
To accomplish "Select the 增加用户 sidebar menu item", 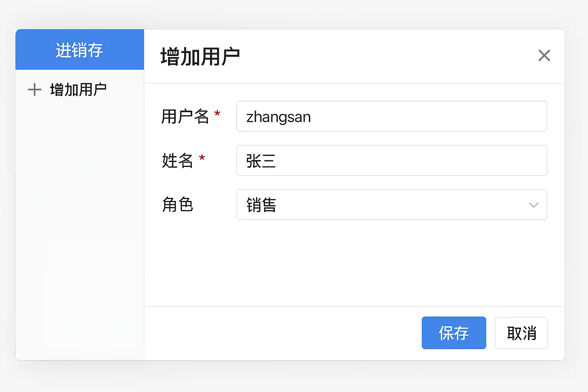I will pos(78,90).
